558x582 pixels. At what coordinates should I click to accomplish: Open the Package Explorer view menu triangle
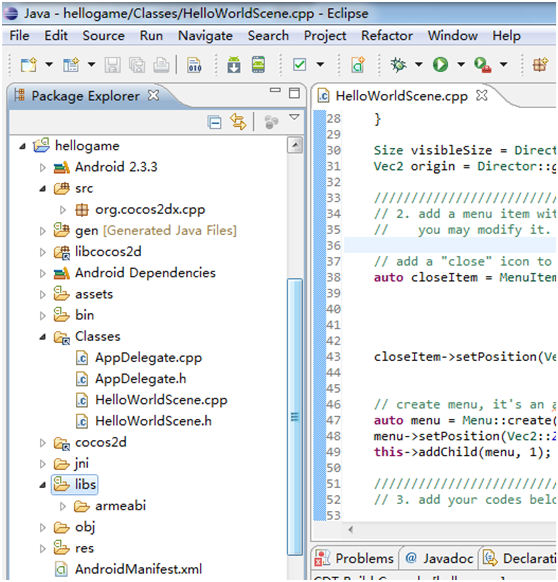pyautogui.click(x=294, y=117)
